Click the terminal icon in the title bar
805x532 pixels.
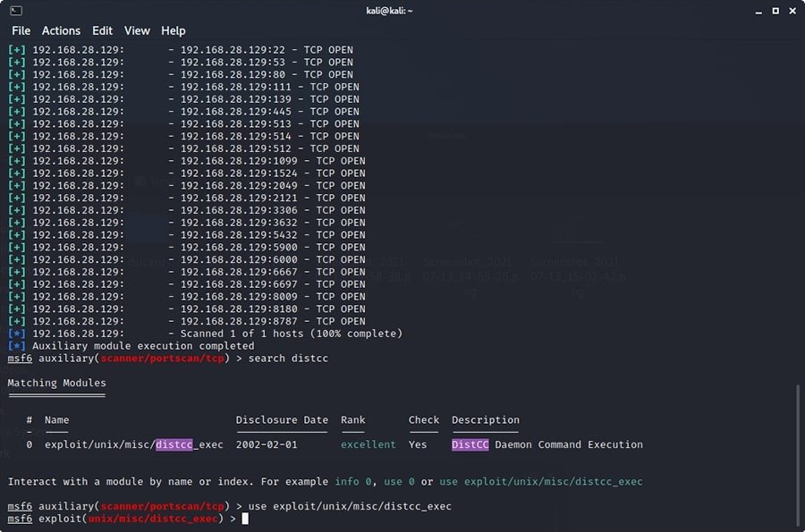pyautogui.click(x=15, y=11)
